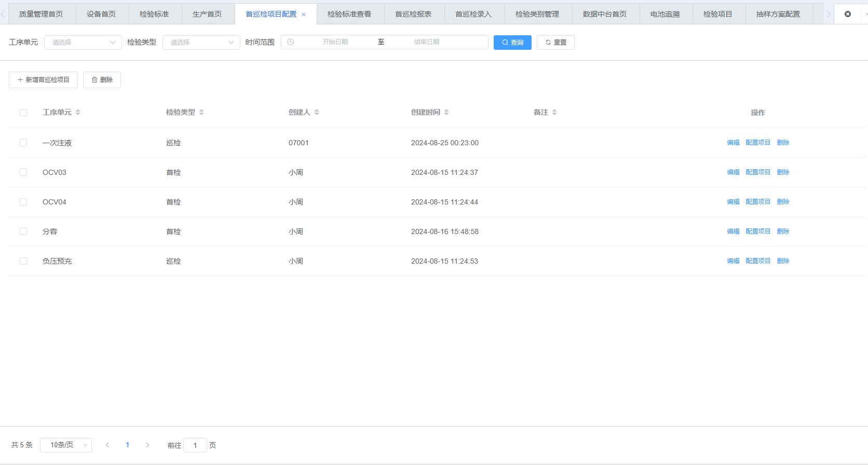
Task: Open 配置项目 for 分容 row
Action: (x=758, y=231)
